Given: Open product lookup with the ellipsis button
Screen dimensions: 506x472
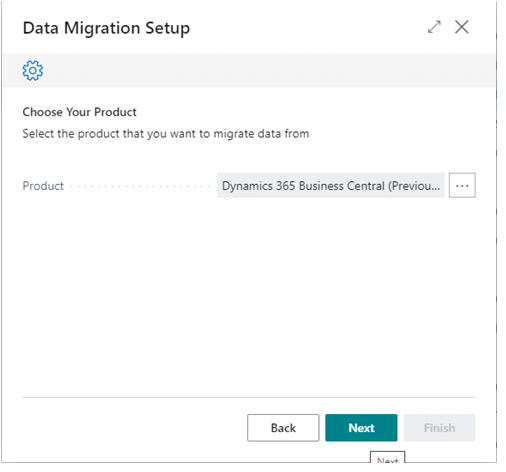Looking at the screenshot, I should pyautogui.click(x=462, y=185).
